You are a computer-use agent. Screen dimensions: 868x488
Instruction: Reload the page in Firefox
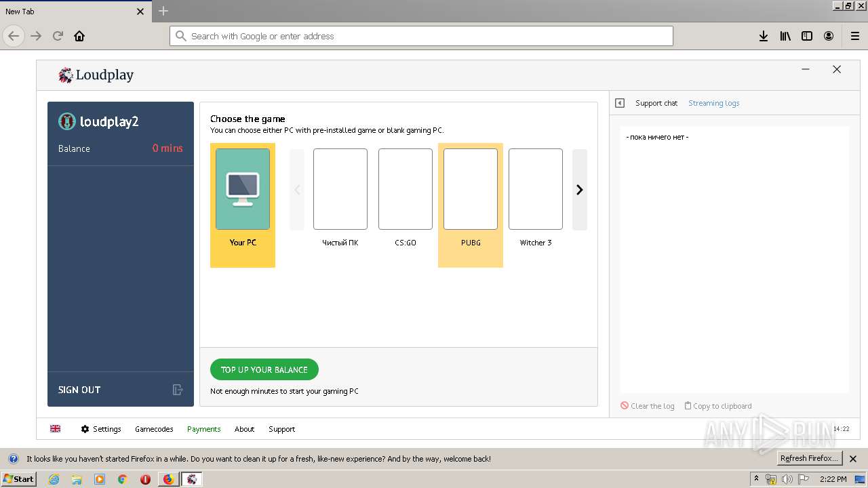click(x=58, y=36)
